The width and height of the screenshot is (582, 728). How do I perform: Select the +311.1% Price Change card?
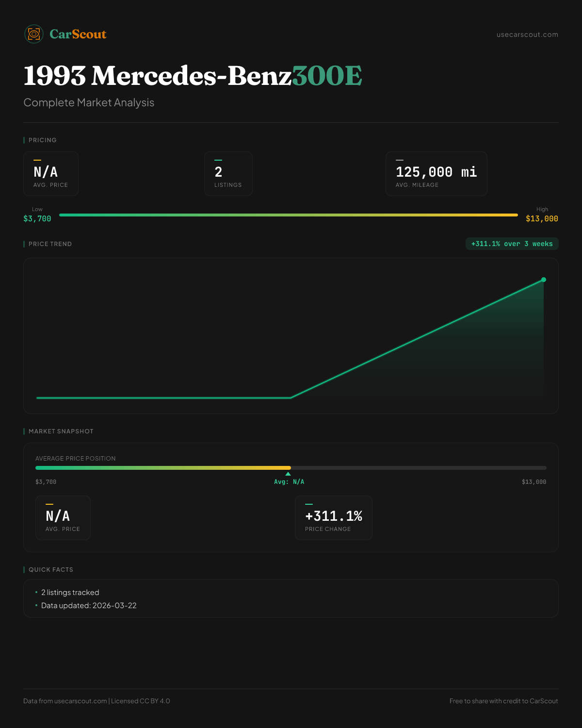[x=333, y=518]
